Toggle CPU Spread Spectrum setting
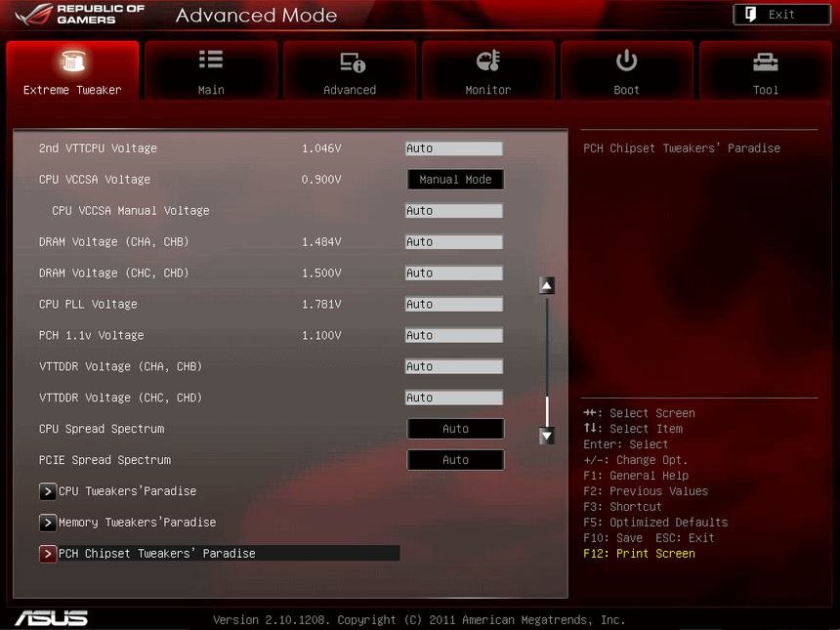 [455, 429]
